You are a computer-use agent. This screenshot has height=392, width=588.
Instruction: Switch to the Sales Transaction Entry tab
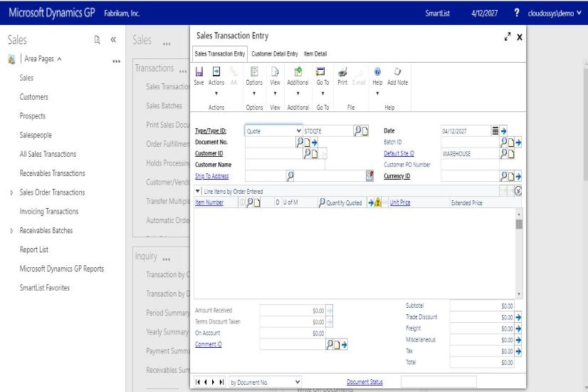220,53
